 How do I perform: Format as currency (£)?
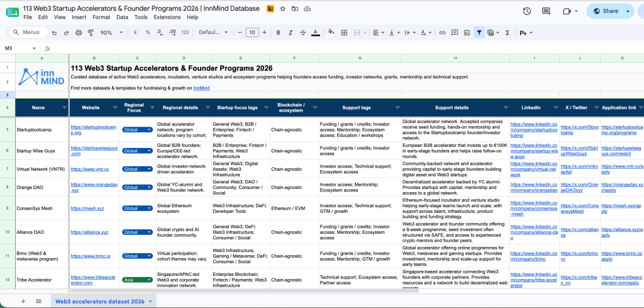[135, 33]
